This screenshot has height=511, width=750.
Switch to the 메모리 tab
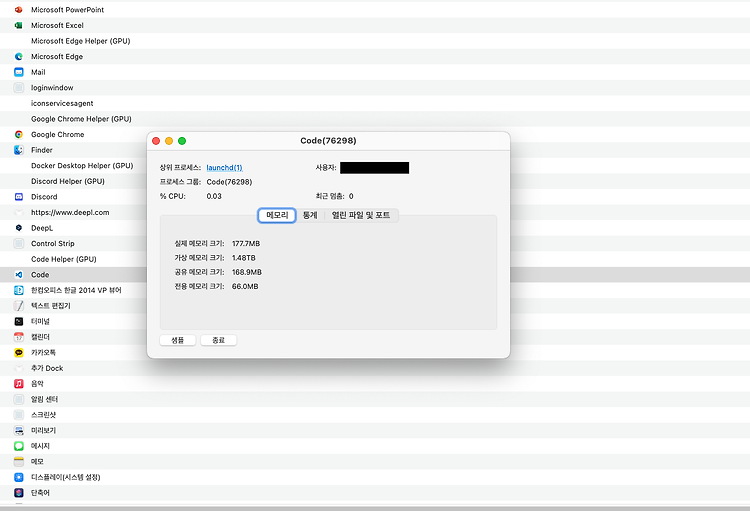click(277, 215)
